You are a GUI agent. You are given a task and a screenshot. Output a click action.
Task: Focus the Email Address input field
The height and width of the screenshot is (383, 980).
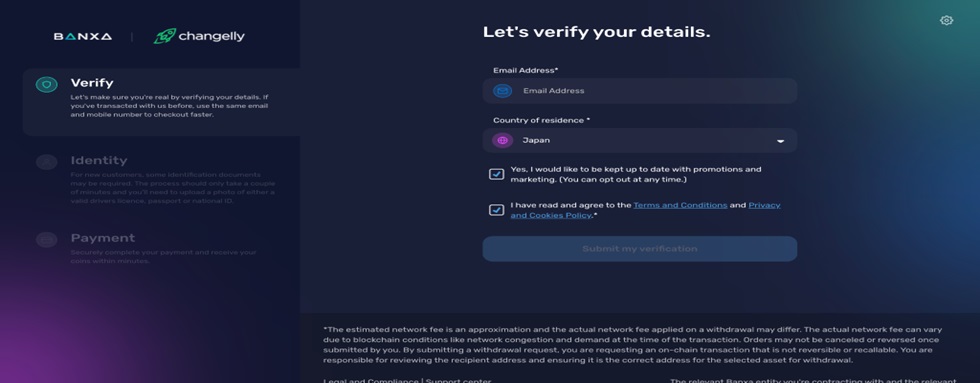pyautogui.click(x=639, y=91)
